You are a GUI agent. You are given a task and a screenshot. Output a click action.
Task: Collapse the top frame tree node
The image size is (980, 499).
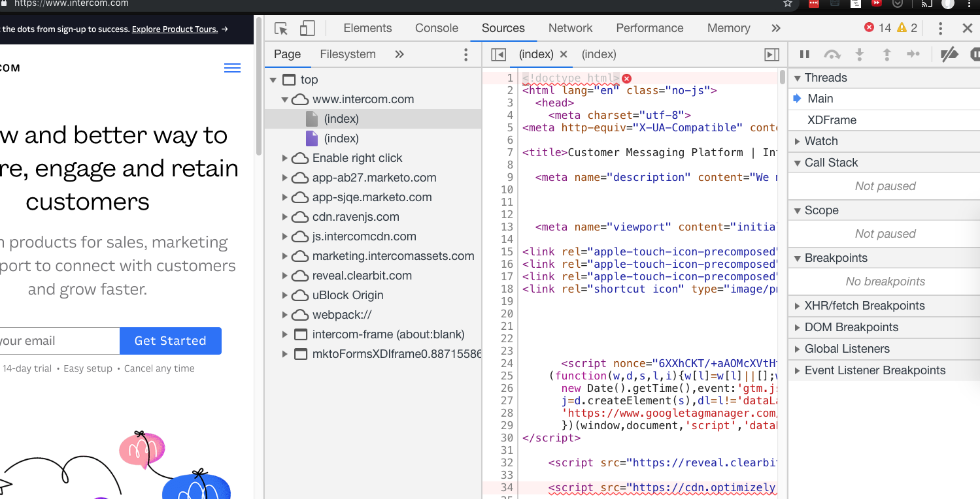pyautogui.click(x=273, y=80)
